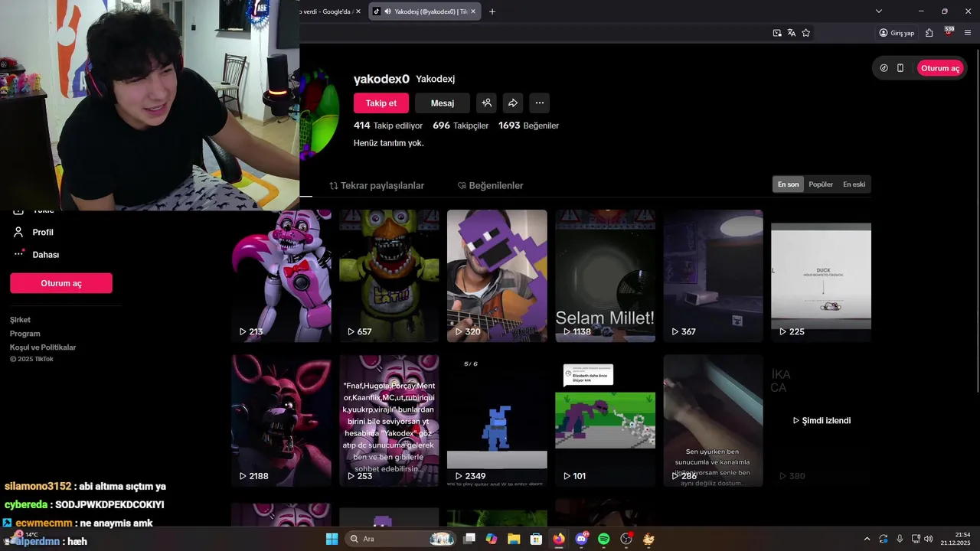The width and height of the screenshot is (980, 551).
Task: Open File Explorer from the taskbar
Action: point(514,539)
